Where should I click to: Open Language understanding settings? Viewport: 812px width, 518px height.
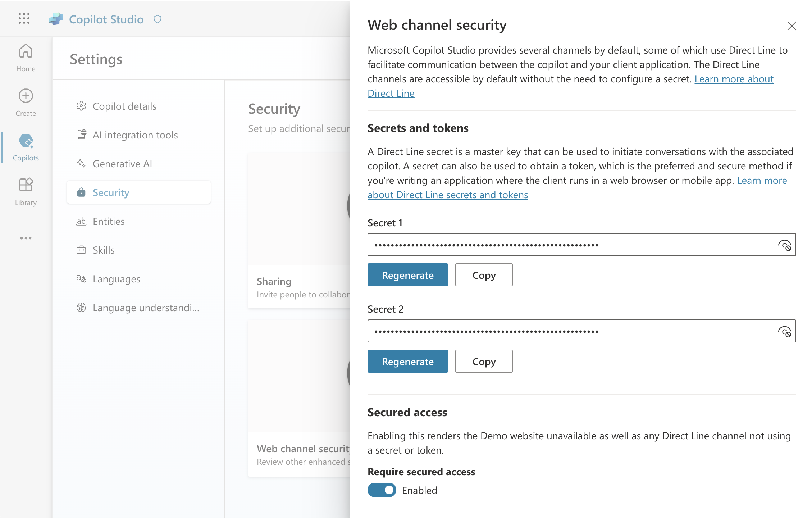[x=139, y=308]
